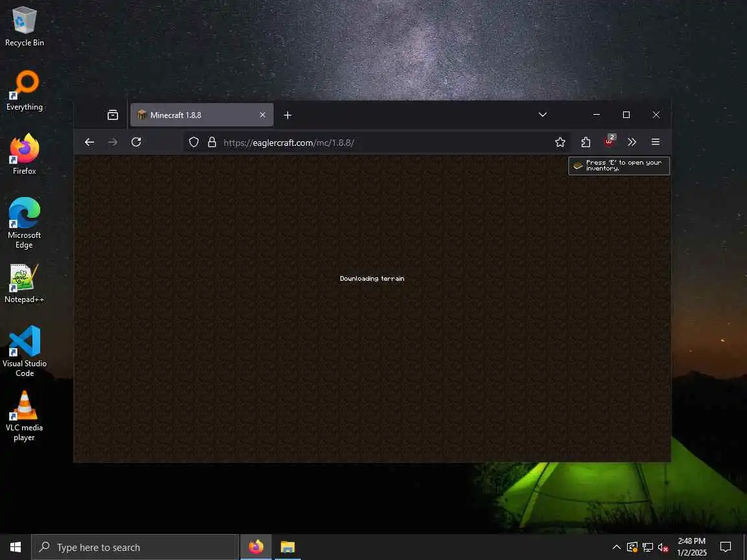Expand more tools overflow chevrons

[632, 142]
